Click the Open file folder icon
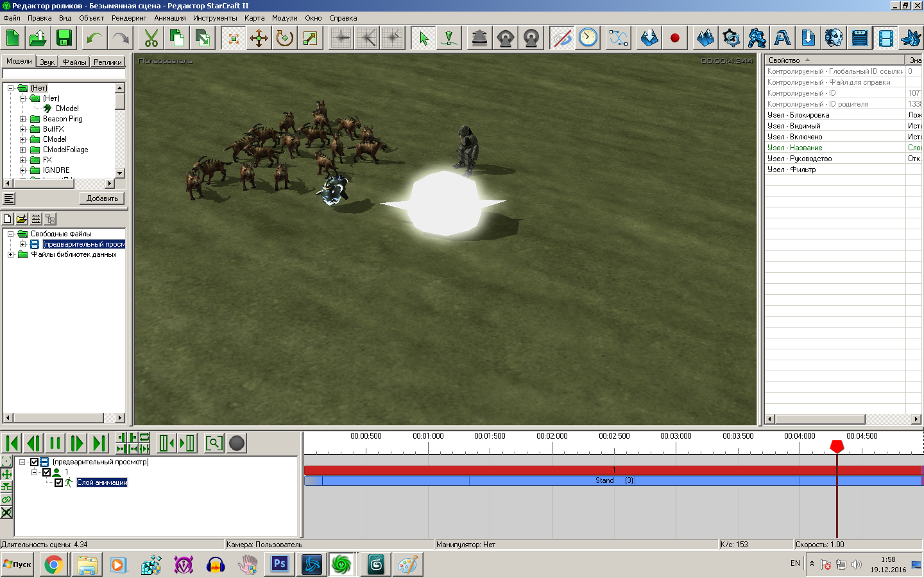The height and width of the screenshot is (578, 924). coord(38,38)
